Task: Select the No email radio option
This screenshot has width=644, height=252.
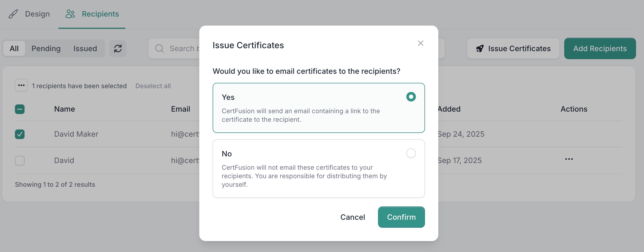Action: (411, 153)
